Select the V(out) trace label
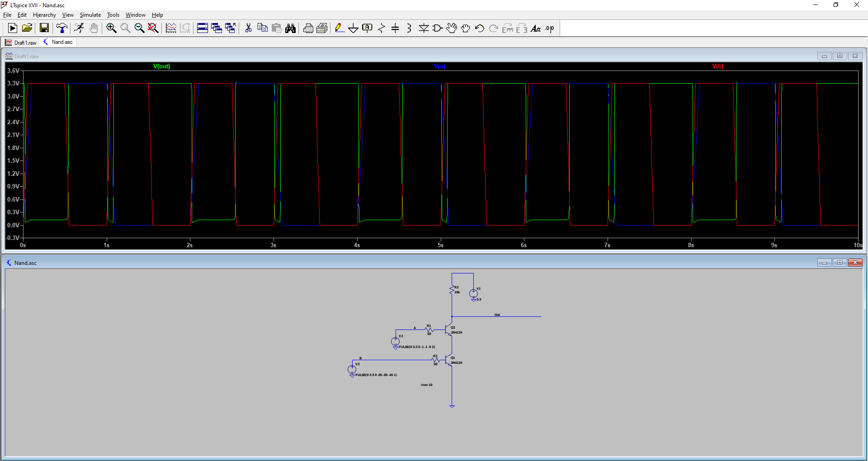 pyautogui.click(x=161, y=66)
